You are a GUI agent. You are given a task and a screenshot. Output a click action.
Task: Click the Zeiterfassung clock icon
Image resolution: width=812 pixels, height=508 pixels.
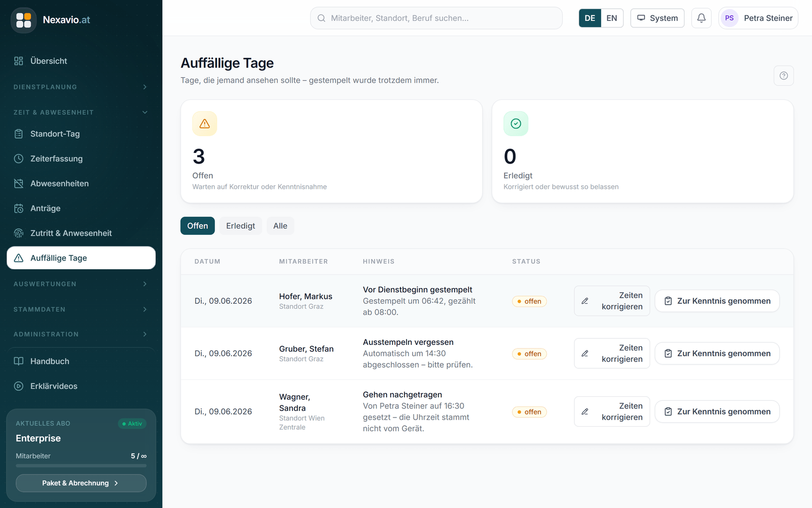tap(19, 158)
